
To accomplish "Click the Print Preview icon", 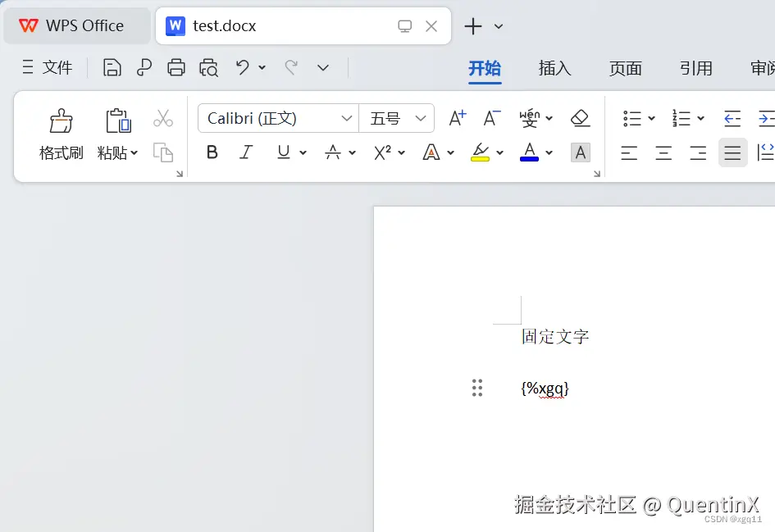I will pyautogui.click(x=208, y=67).
